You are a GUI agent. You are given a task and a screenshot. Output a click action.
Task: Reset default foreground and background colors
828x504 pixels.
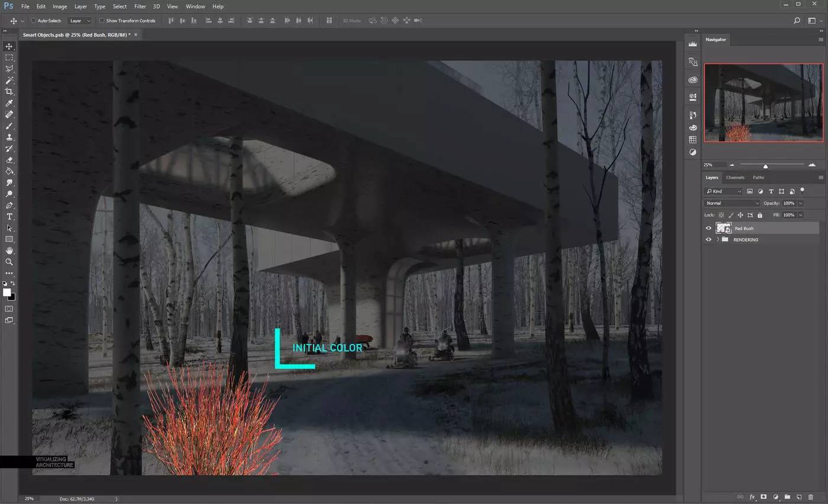tap(5, 284)
